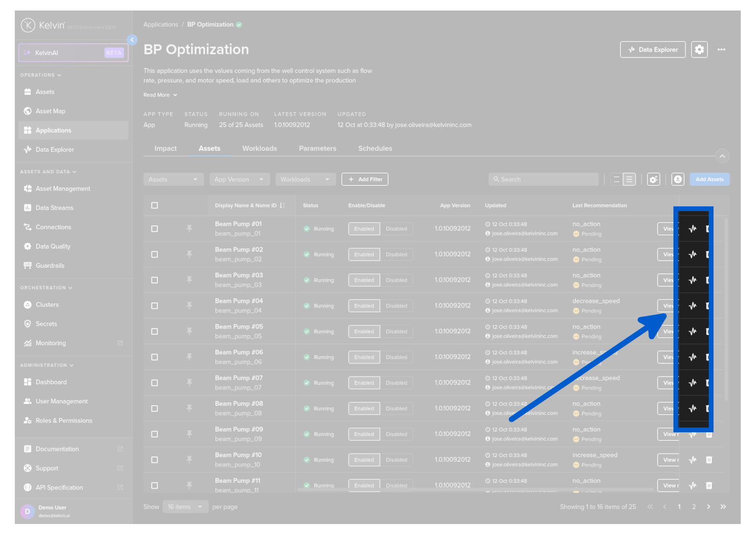Image resolution: width=756 pixels, height=535 pixels.
Task: Check the box for Beam Pump #02
Action: pos(155,255)
